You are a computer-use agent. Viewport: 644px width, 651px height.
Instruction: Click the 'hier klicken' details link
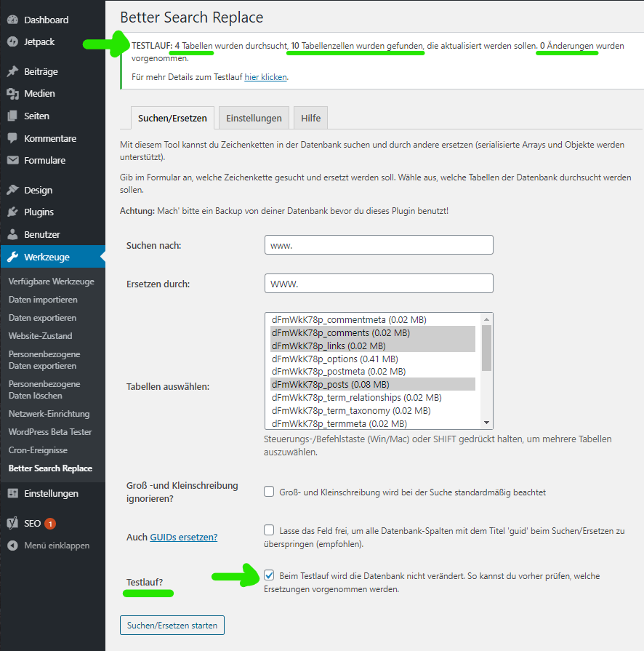265,77
